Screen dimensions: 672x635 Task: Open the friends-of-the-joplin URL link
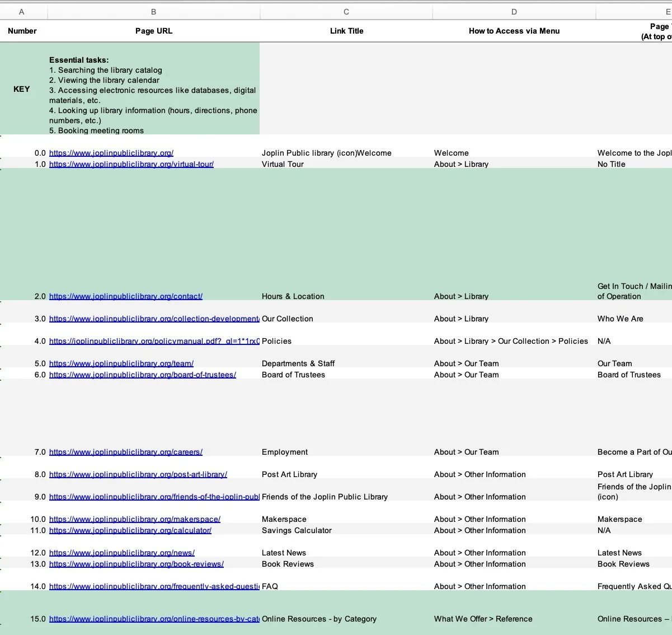click(154, 497)
